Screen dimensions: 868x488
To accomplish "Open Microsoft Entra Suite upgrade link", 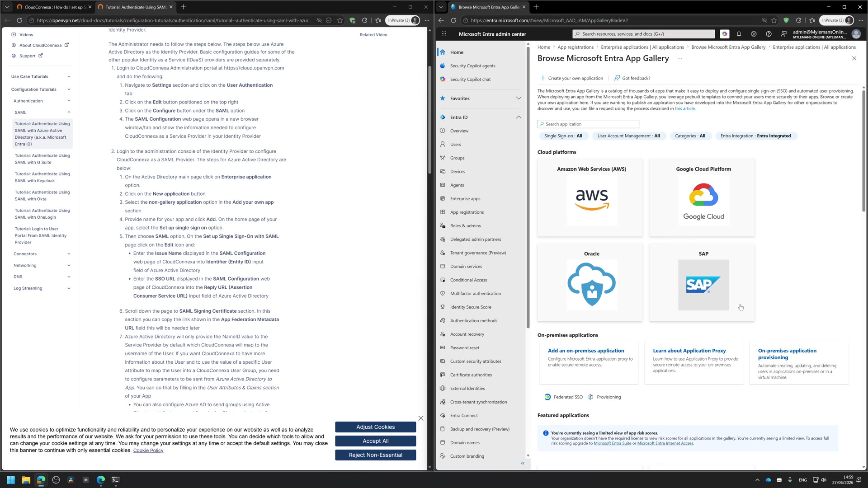I will 612,444.
